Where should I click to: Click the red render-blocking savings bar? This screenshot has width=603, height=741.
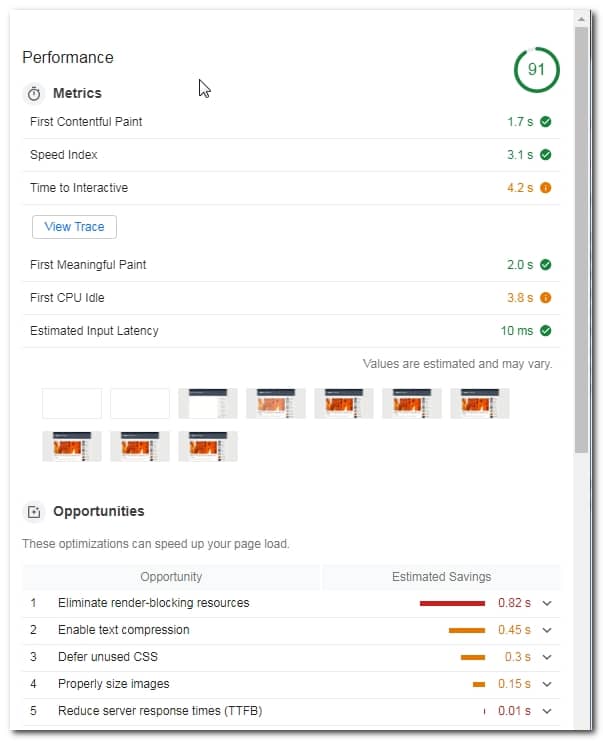click(452, 603)
